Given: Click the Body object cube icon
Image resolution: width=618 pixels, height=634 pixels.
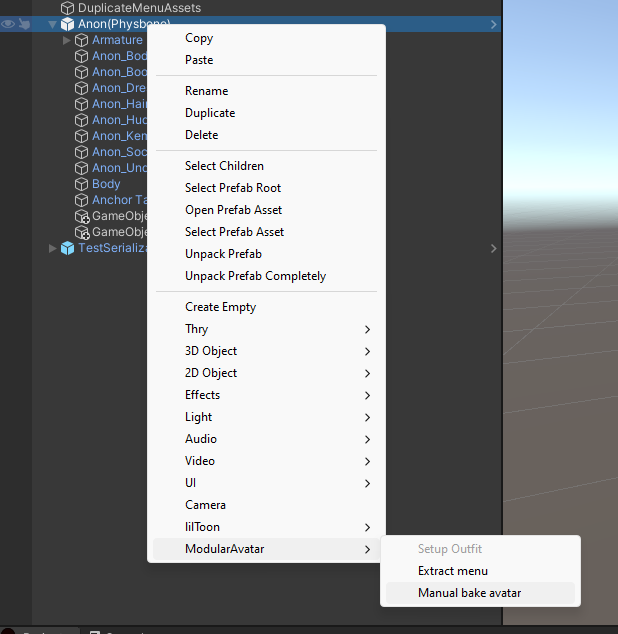Looking at the screenshot, I should click(81, 184).
